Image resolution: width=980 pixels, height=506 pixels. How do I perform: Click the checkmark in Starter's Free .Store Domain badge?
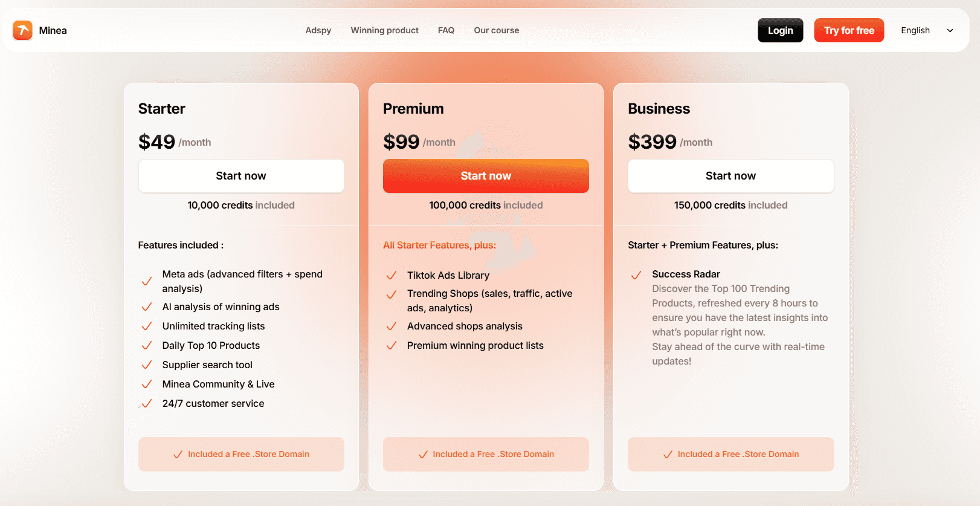pos(177,454)
